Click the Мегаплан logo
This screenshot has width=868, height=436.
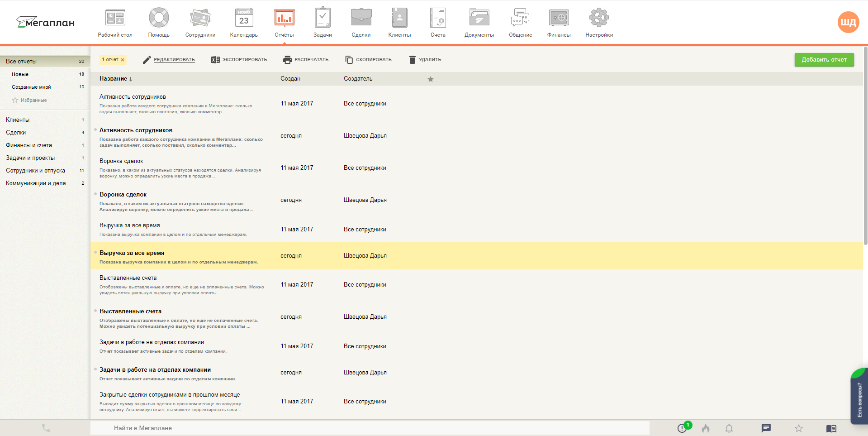pos(45,22)
